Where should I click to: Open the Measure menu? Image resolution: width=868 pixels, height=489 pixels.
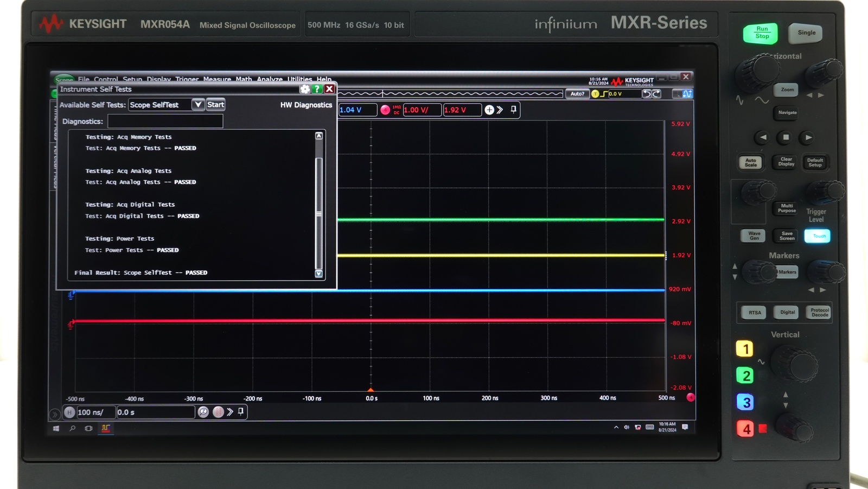tap(217, 79)
